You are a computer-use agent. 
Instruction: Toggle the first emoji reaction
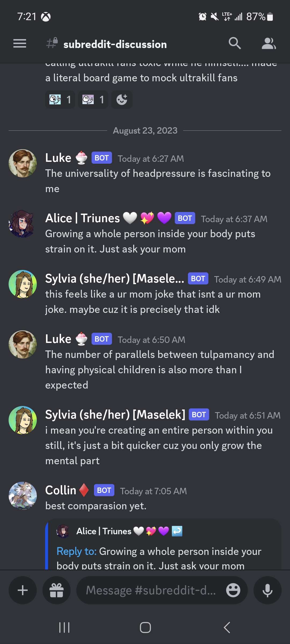pyautogui.click(x=60, y=100)
